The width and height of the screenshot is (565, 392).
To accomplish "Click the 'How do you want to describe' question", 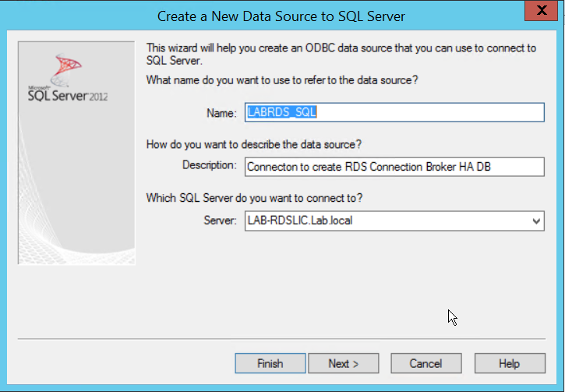I will click(x=254, y=144).
